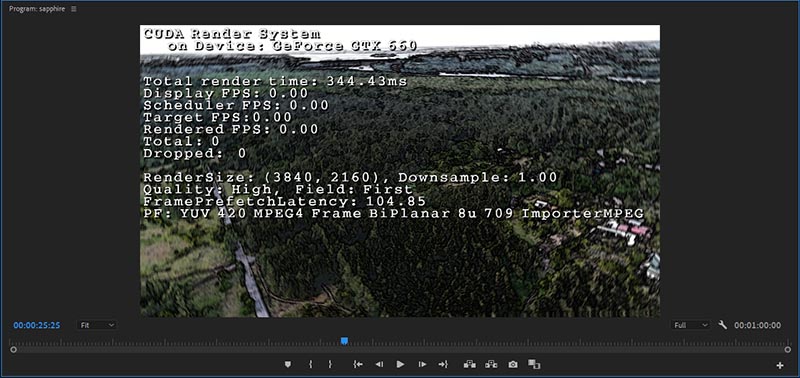The width and height of the screenshot is (800, 378).
Task: Go to Out point
Action: pos(443,364)
